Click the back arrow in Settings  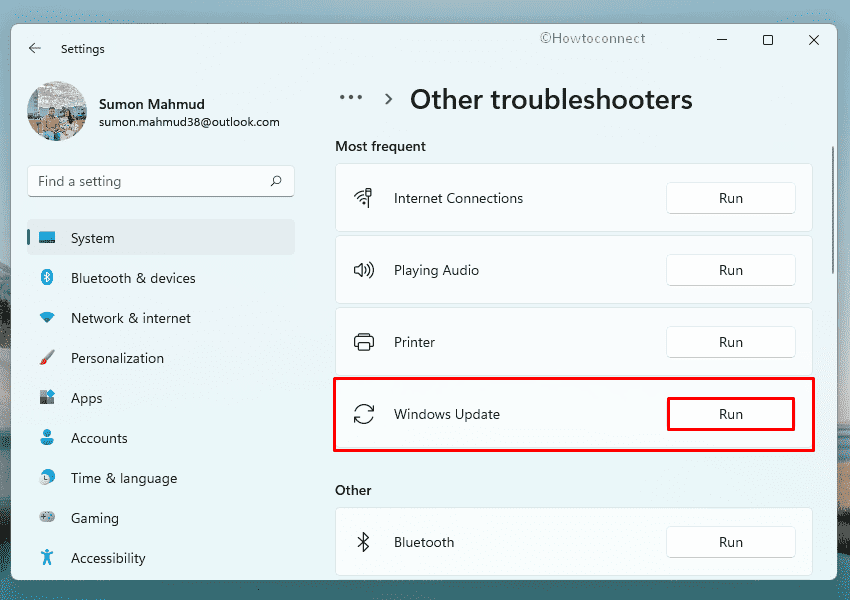coord(35,48)
